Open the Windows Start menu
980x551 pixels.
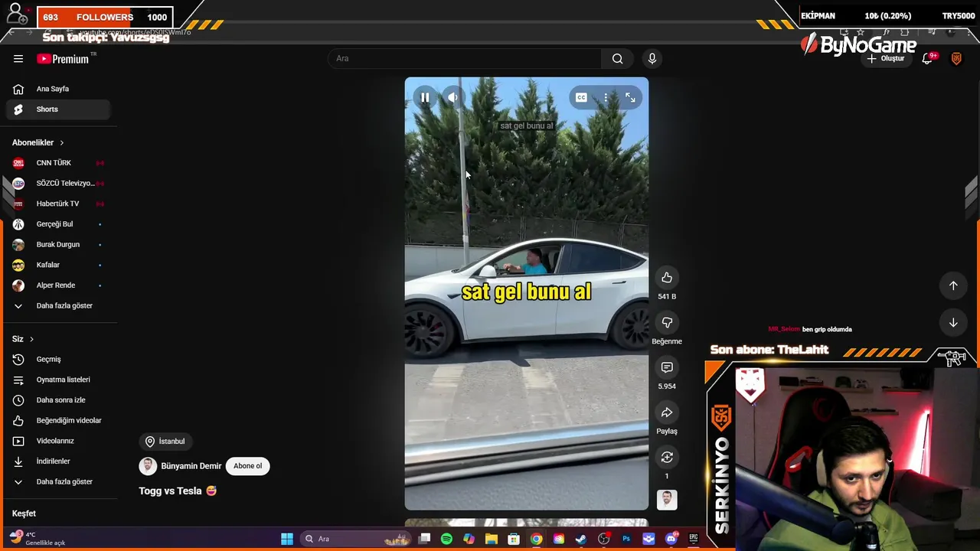[287, 539]
